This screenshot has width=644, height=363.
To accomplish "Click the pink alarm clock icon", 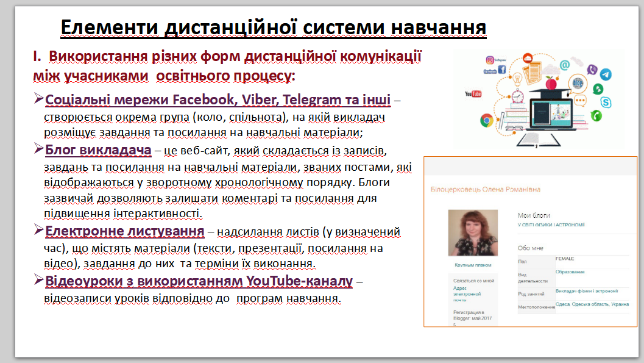I will click(x=518, y=96).
